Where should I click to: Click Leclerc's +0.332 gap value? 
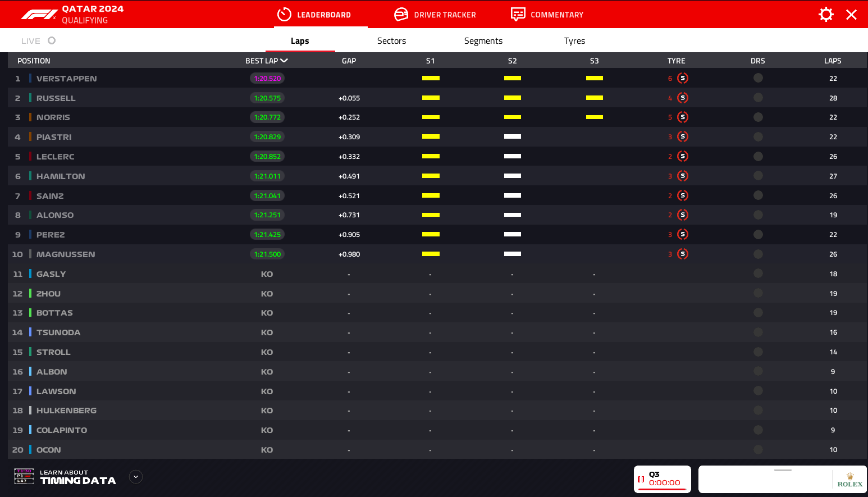(x=349, y=157)
